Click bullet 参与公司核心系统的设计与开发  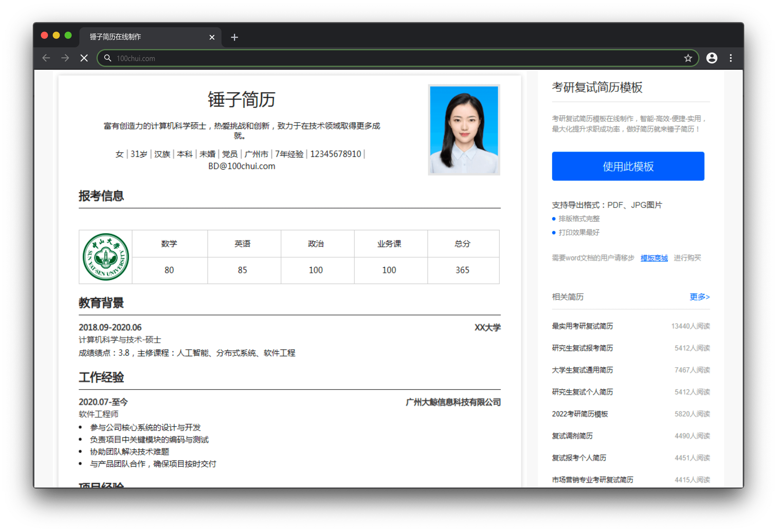click(145, 427)
